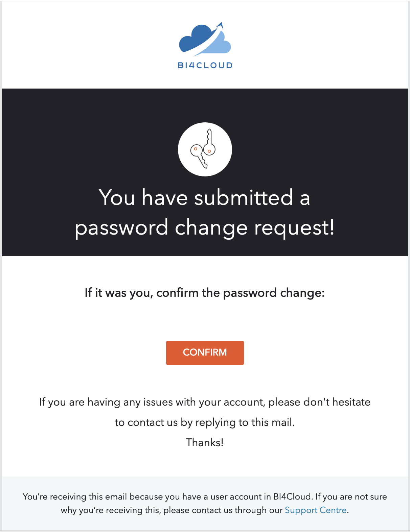Open the Support Centre link
The image size is (410, 532).
[x=316, y=510]
